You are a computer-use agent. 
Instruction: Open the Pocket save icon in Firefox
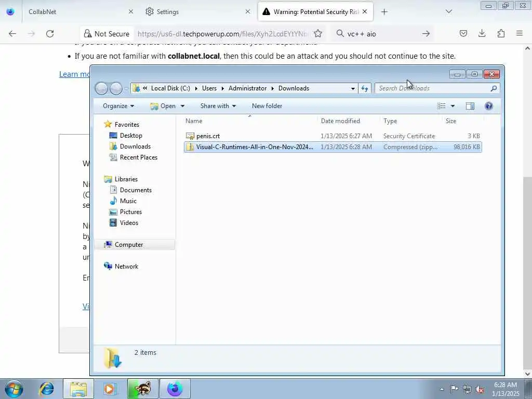[x=463, y=33]
